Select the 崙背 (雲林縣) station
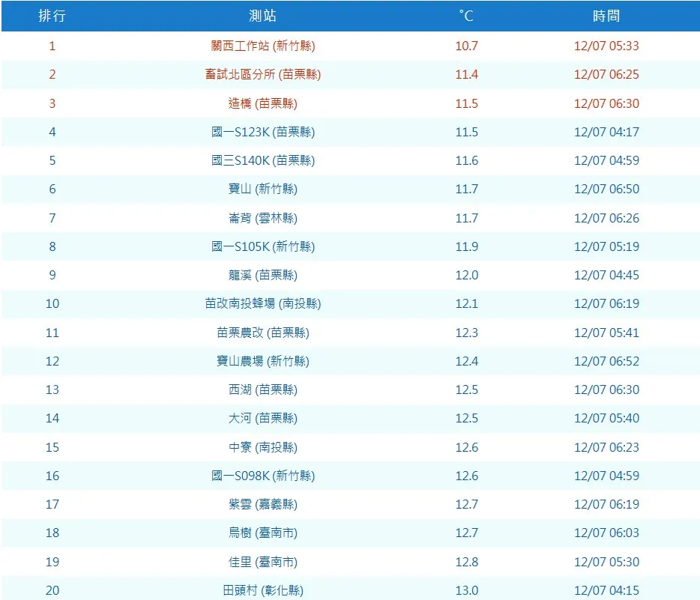Image resolution: width=700 pixels, height=600 pixels. pos(262,218)
